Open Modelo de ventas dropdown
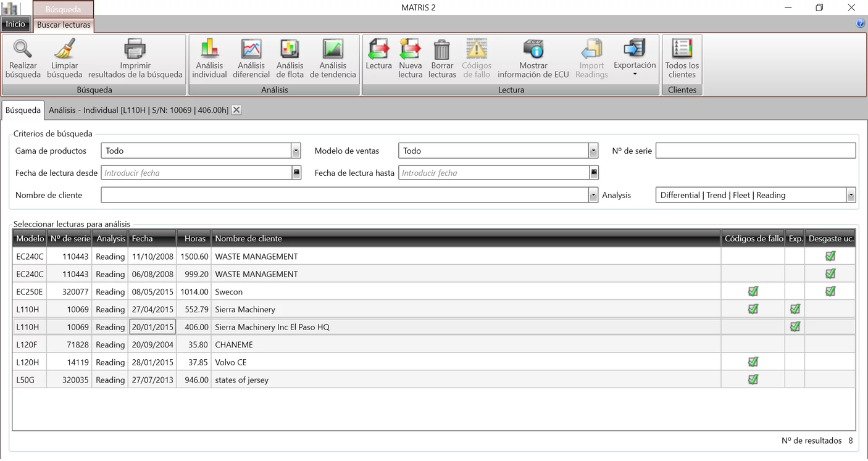Image resolution: width=868 pixels, height=461 pixels. coord(593,151)
